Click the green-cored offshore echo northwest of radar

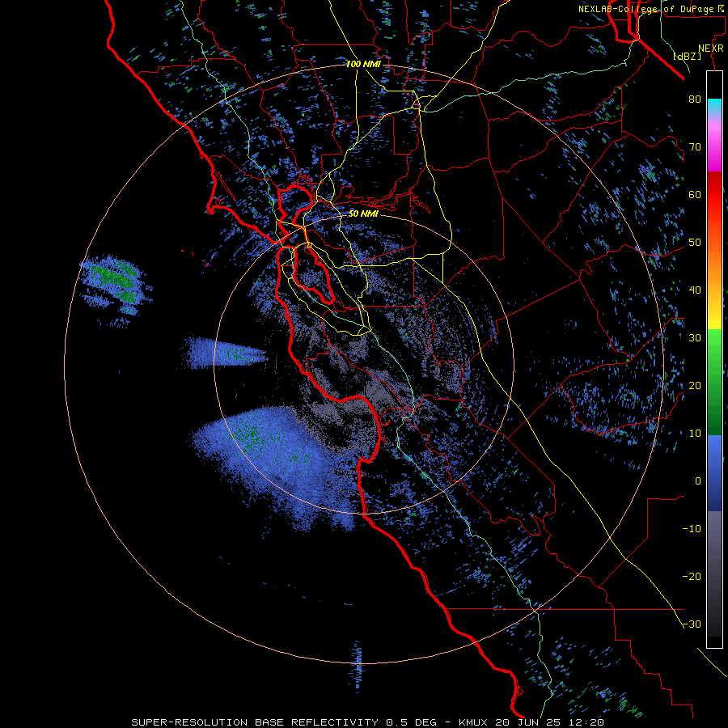coord(114,289)
